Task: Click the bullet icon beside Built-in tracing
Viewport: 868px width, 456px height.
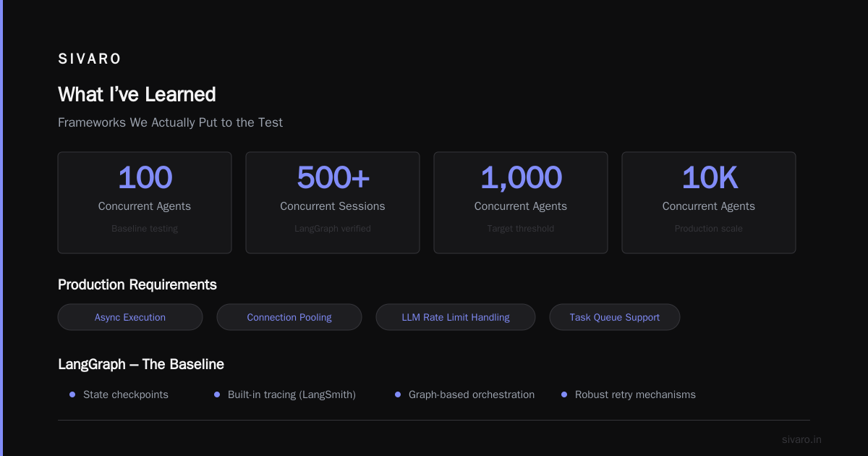Action: click(217, 394)
